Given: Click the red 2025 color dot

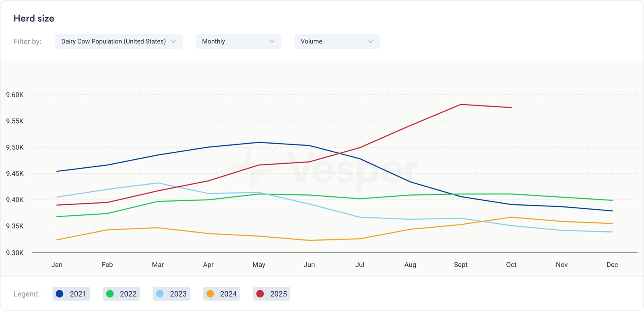Looking at the screenshot, I should pos(260,294).
